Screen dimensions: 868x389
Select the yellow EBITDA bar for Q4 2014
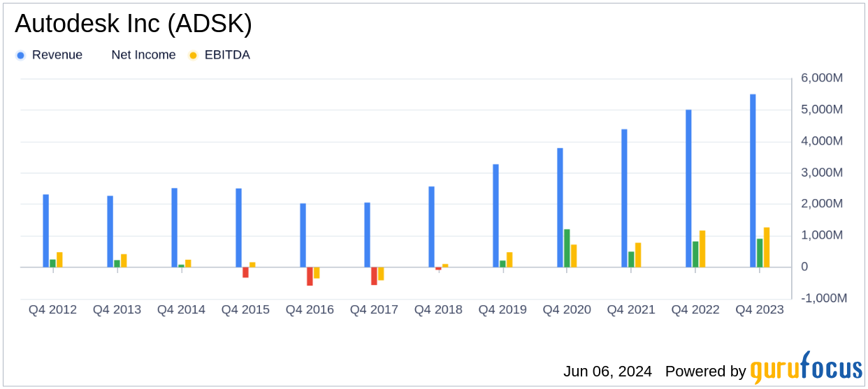click(x=188, y=263)
